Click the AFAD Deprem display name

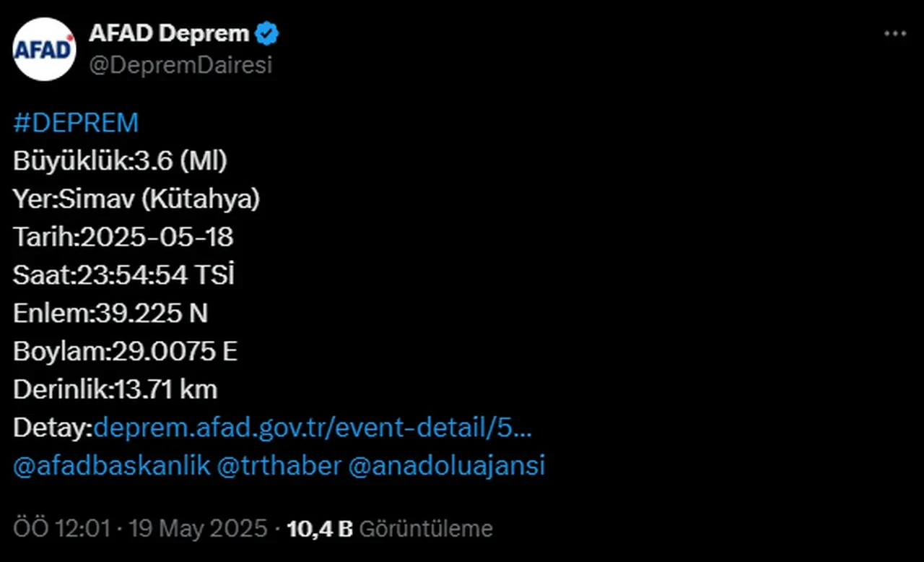pyautogui.click(x=169, y=33)
